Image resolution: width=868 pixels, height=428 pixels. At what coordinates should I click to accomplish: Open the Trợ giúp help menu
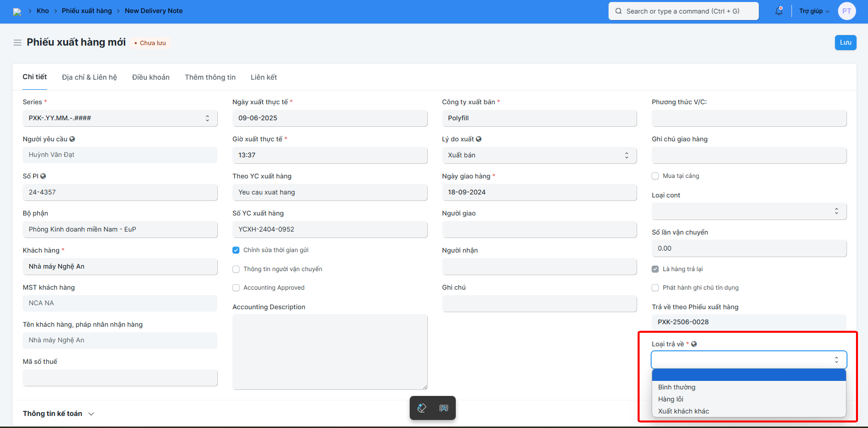814,11
